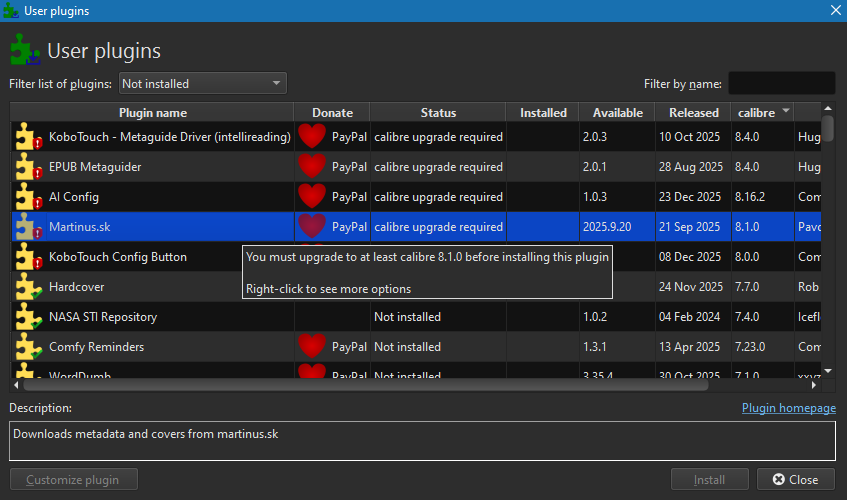
Task: Sort by Donate column header
Action: [332, 113]
